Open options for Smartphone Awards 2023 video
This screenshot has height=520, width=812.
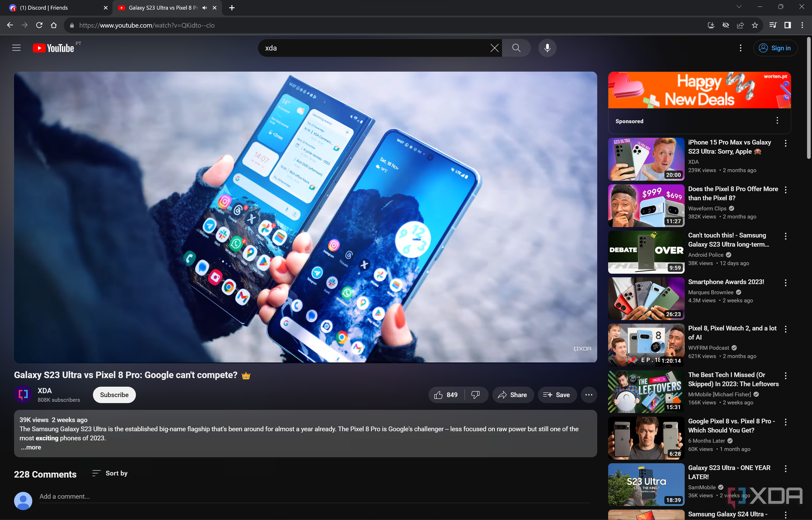click(x=786, y=283)
